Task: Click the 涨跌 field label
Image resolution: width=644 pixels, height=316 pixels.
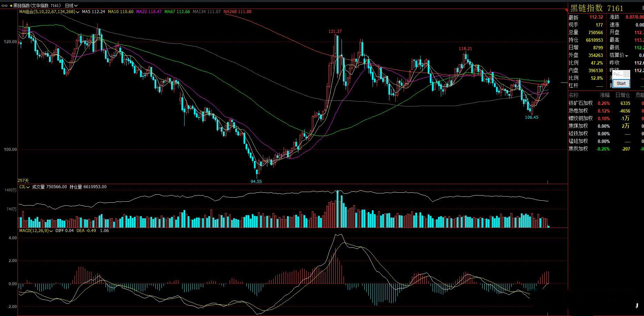Action: [614, 17]
